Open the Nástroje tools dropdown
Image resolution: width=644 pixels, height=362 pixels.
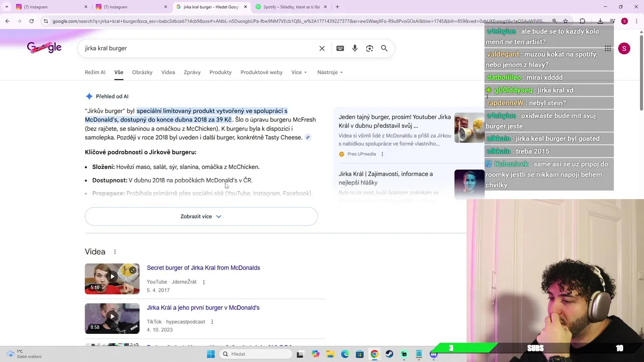tap(330, 72)
